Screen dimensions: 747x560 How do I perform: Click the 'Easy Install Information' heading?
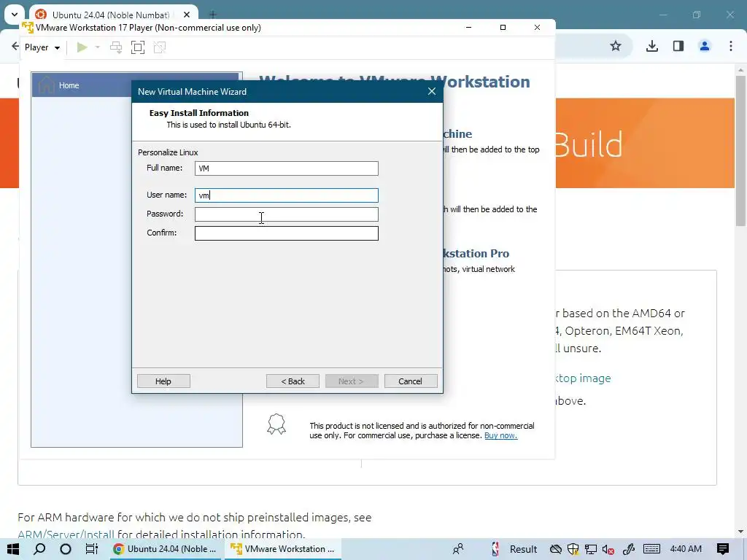tap(198, 113)
